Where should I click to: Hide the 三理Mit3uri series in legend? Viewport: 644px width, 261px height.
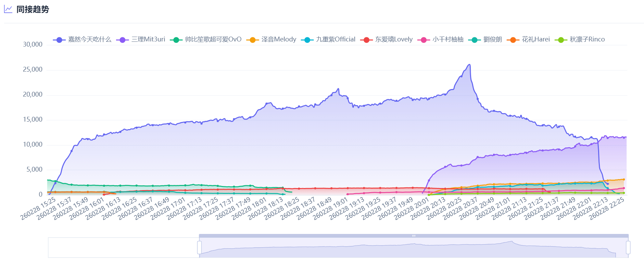click(141, 40)
